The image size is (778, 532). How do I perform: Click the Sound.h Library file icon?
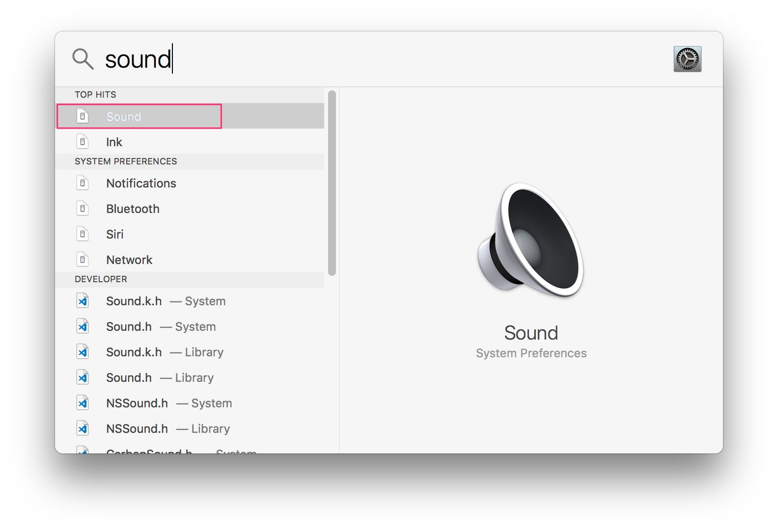(83, 377)
